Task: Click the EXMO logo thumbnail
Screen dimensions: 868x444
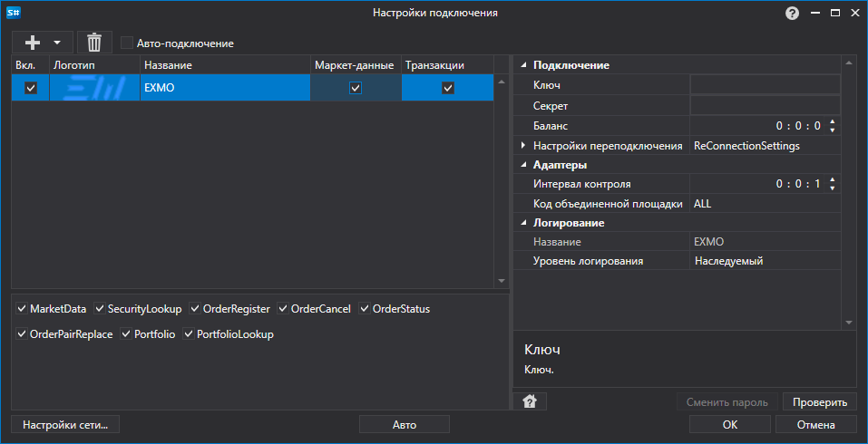Action: [x=94, y=87]
